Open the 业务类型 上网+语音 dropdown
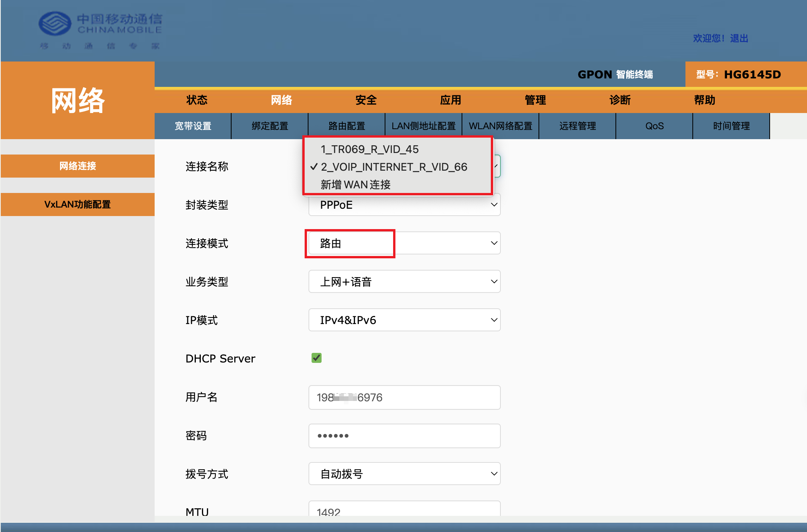 click(404, 282)
